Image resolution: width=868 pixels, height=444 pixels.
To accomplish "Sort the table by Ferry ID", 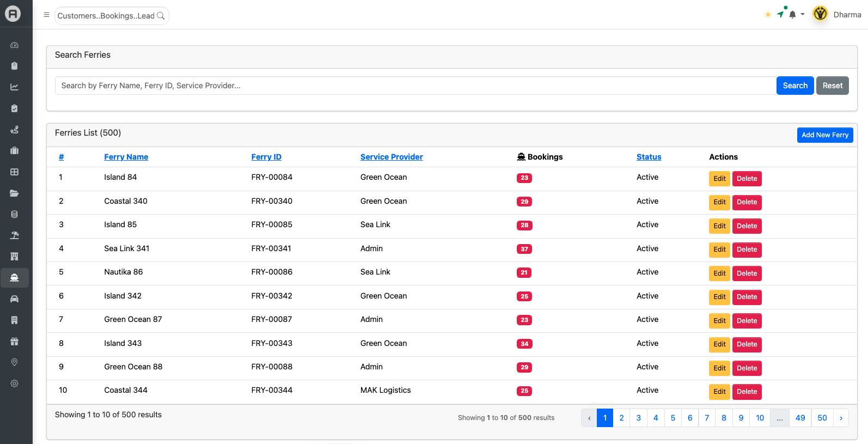I will click(x=266, y=157).
